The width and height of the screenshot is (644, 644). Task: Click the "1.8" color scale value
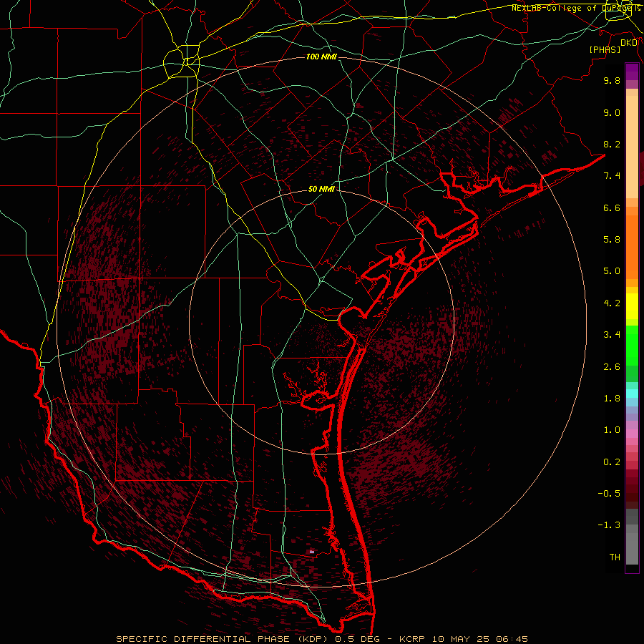point(612,399)
